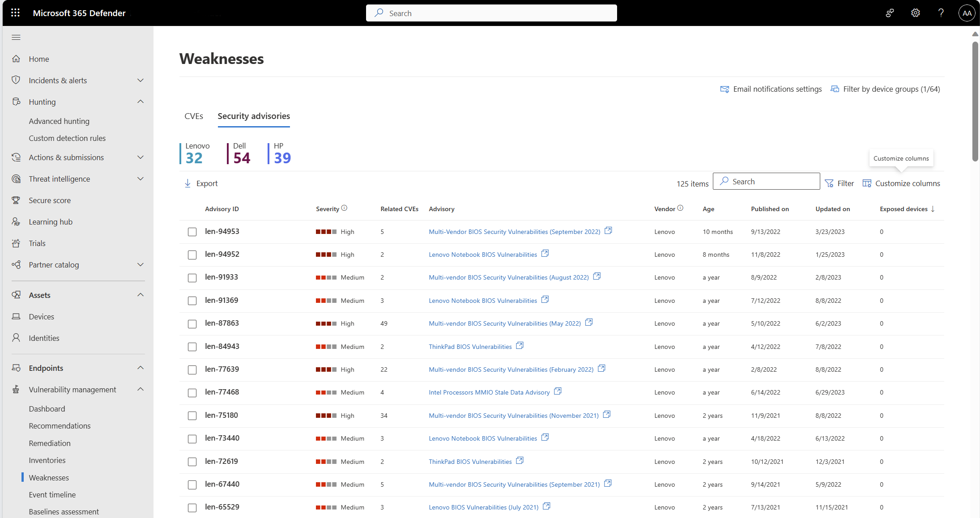Click the Secure score trophy icon

16,200
